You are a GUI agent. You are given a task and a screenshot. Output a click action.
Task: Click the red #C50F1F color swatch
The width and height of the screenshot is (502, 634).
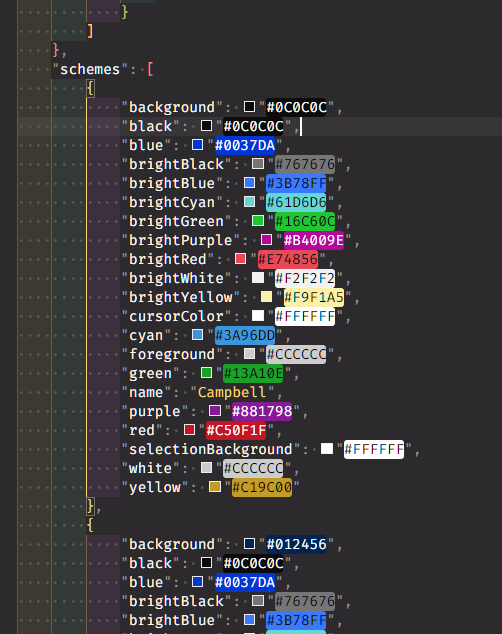coord(189,430)
